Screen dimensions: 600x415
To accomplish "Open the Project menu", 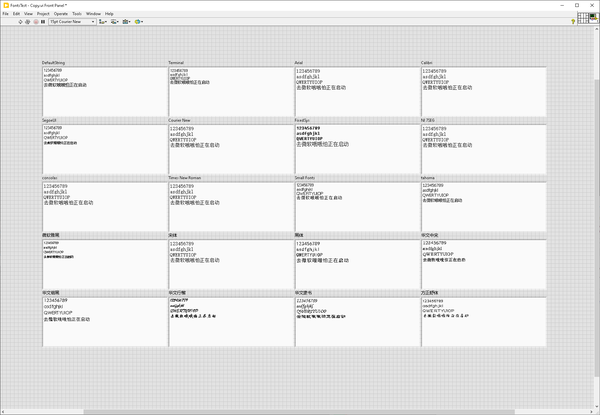I will click(x=43, y=14).
